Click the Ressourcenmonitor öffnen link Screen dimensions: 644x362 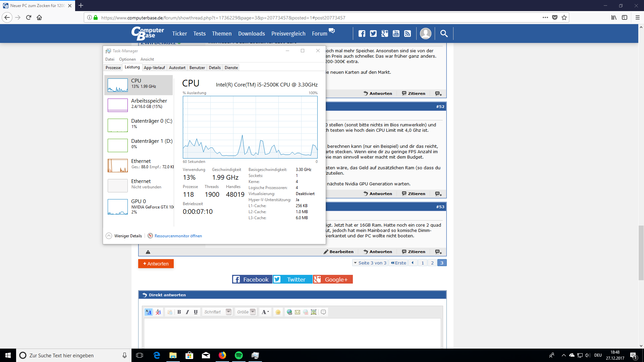point(178,236)
